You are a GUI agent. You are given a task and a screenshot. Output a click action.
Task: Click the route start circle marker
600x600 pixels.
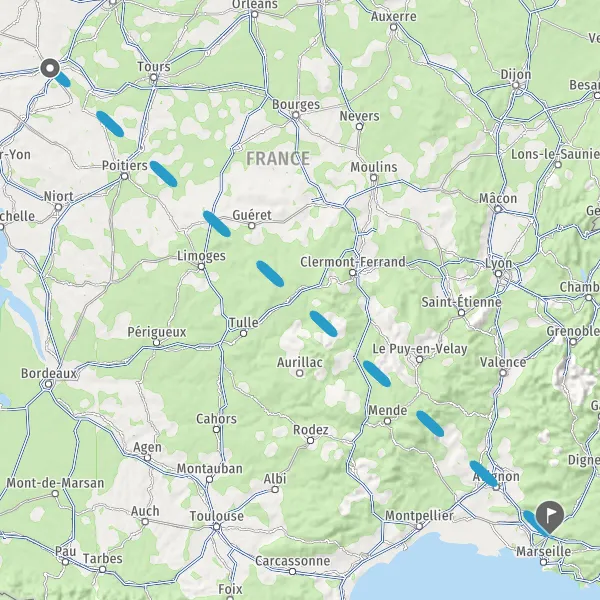[50, 68]
